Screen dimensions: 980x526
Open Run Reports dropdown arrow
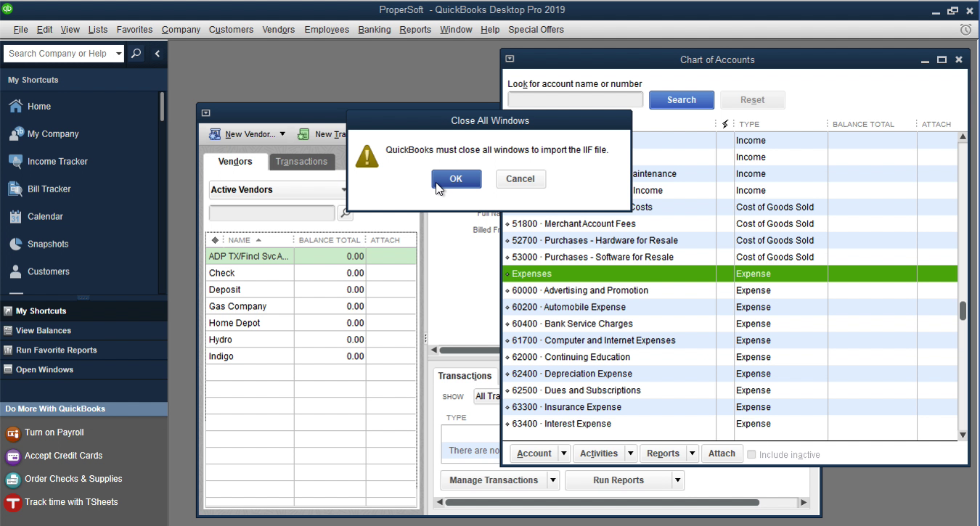pyautogui.click(x=678, y=480)
